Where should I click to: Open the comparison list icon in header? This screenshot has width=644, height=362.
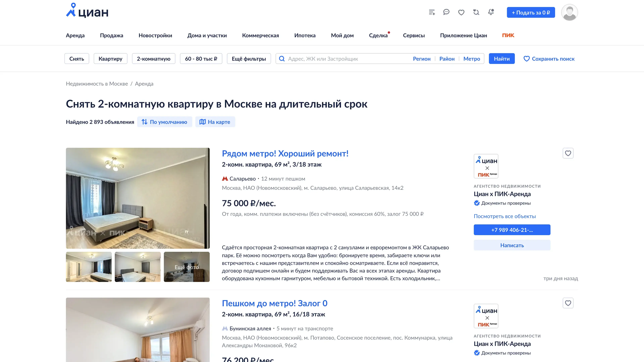[x=432, y=12]
